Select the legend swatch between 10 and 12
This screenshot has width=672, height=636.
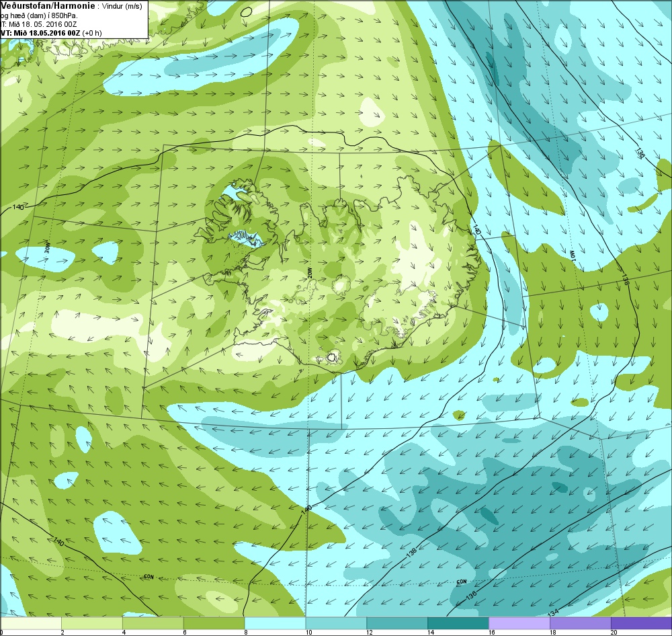(x=336, y=623)
